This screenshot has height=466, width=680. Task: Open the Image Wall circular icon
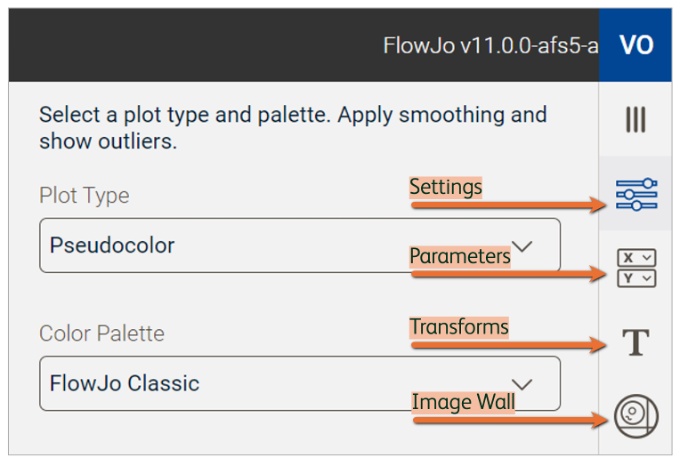(x=636, y=416)
